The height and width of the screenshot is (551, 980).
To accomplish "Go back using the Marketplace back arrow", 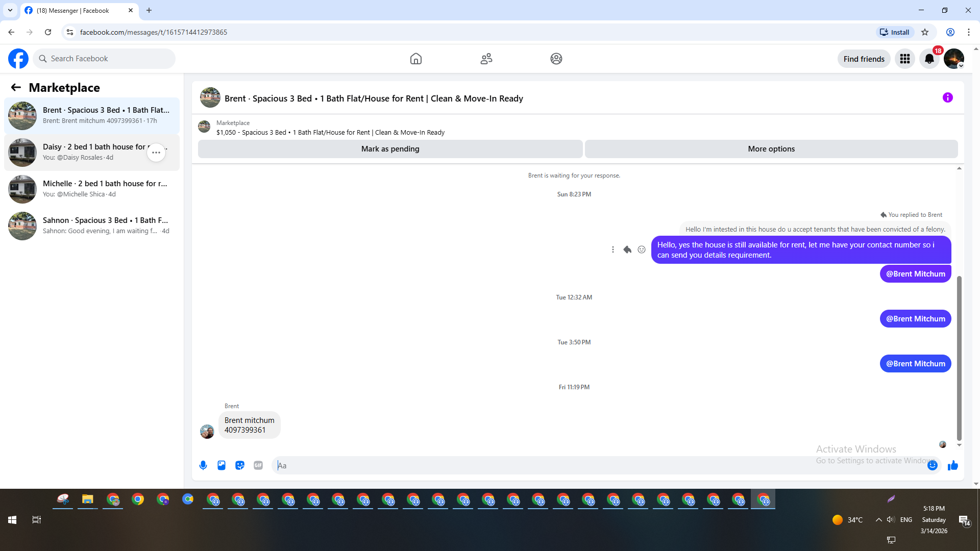I will 16,87.
